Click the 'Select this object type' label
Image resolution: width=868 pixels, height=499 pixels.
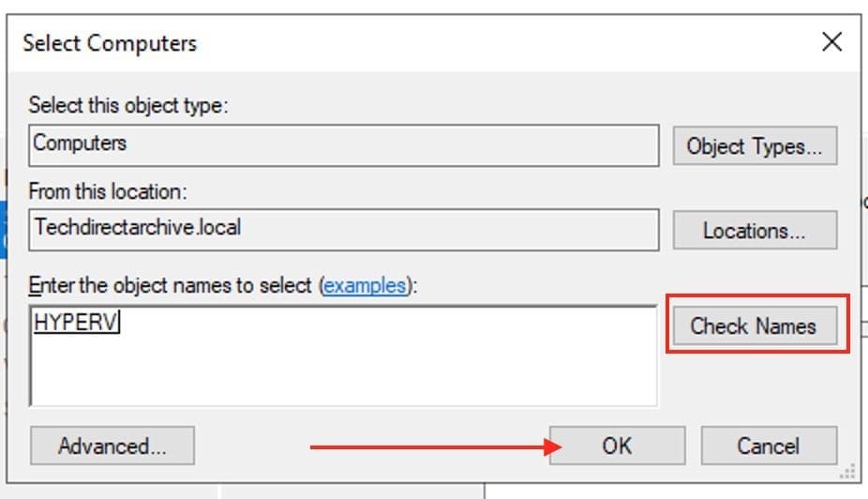coord(128,105)
